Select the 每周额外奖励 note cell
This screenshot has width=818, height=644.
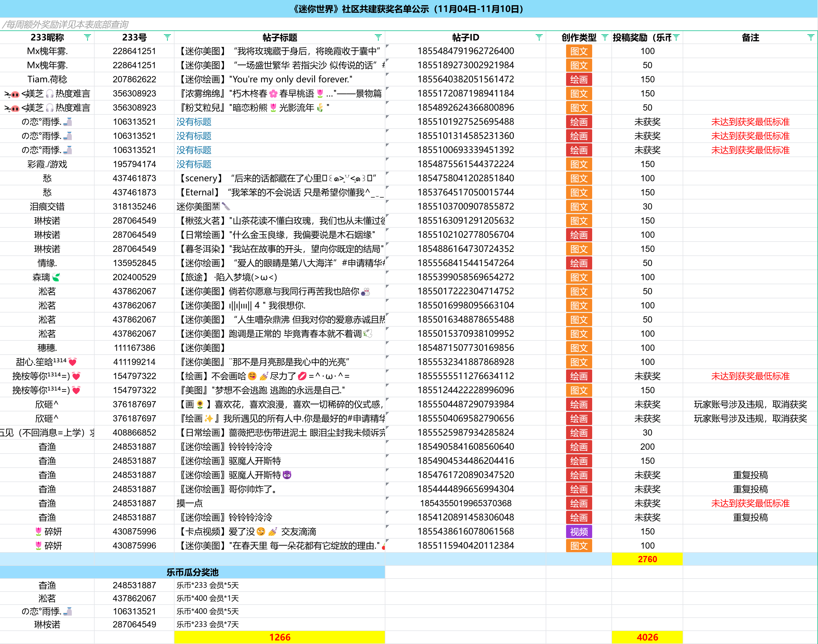tap(65, 24)
